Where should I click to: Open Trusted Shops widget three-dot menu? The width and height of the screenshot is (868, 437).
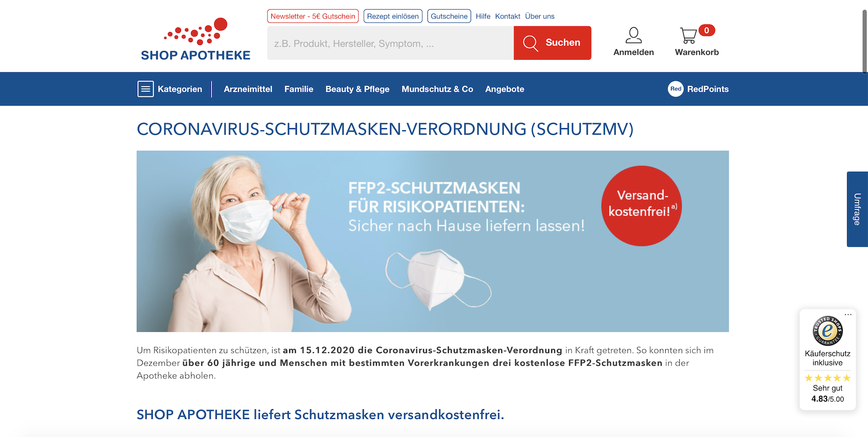point(848,315)
